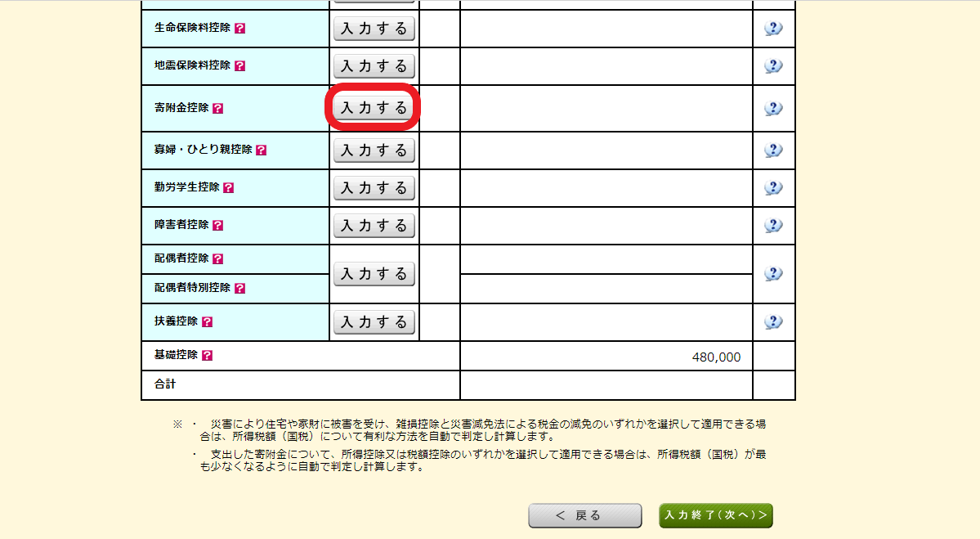Click the speech-bubble help in 配偶者控除 row
The height and width of the screenshot is (539, 980).
773,274
